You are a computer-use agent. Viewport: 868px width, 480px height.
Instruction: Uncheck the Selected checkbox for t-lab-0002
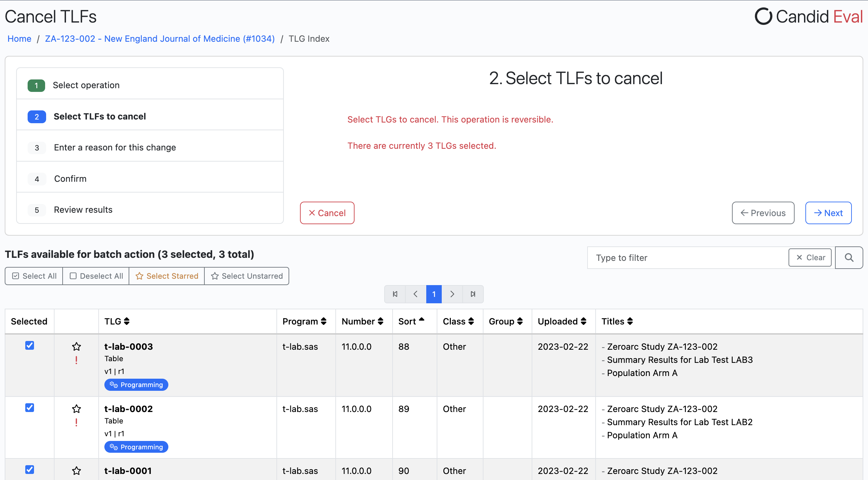[x=30, y=408]
